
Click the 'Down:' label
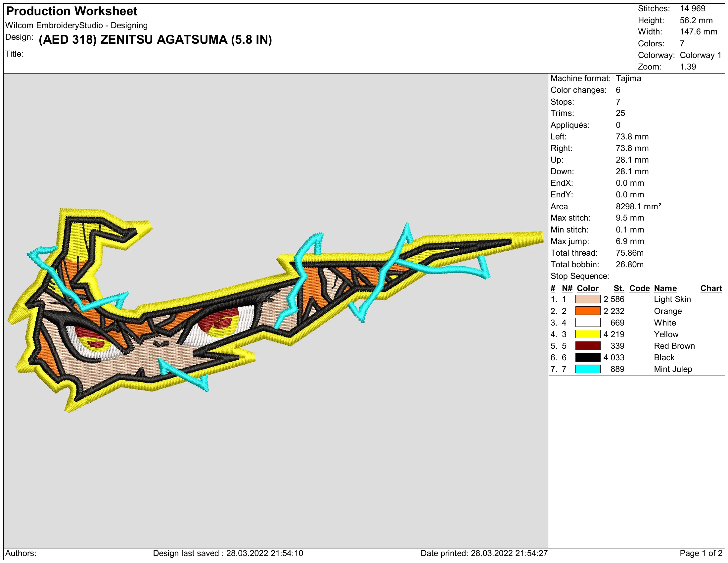pyautogui.click(x=562, y=172)
